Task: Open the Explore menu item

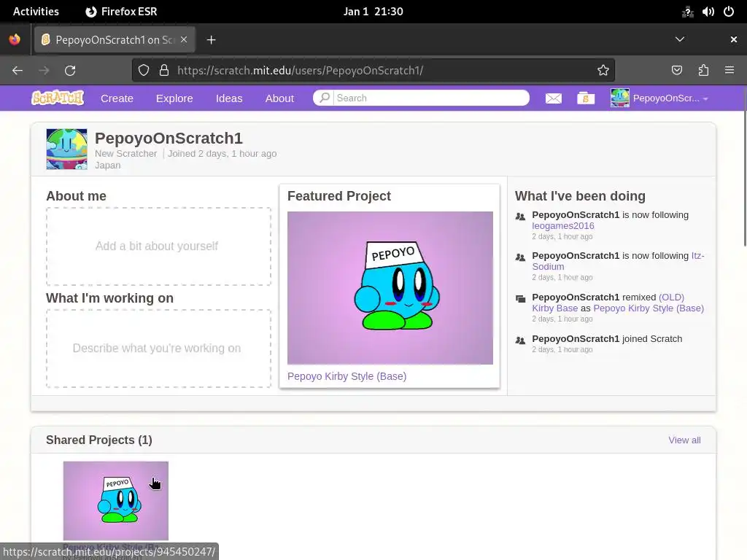Action: point(174,98)
